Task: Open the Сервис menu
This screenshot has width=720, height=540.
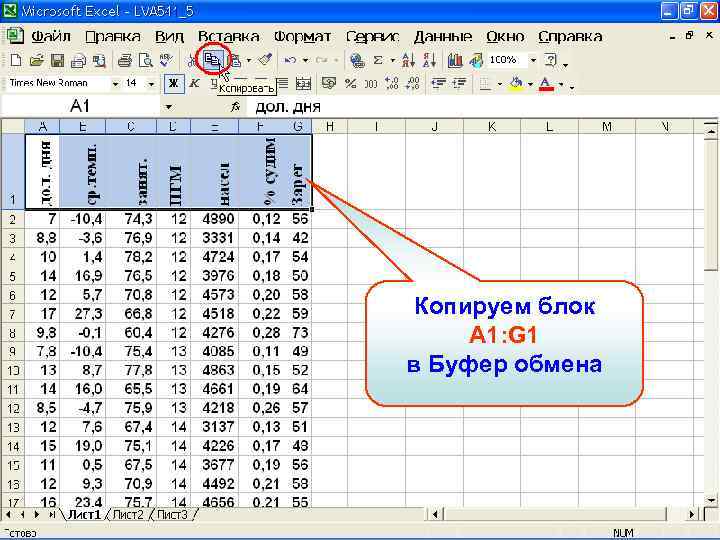Action: tap(373, 36)
